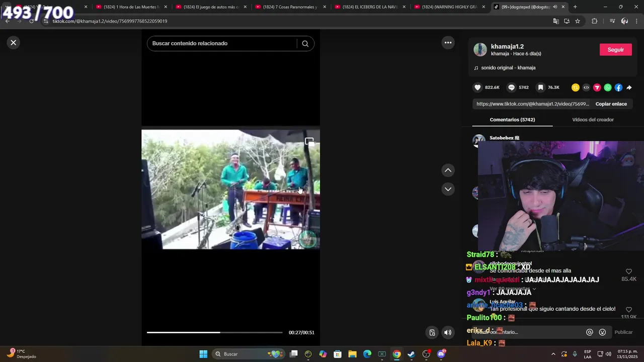Click the video frame to pause playback
This screenshot has height=362, width=644.
pos(230,189)
